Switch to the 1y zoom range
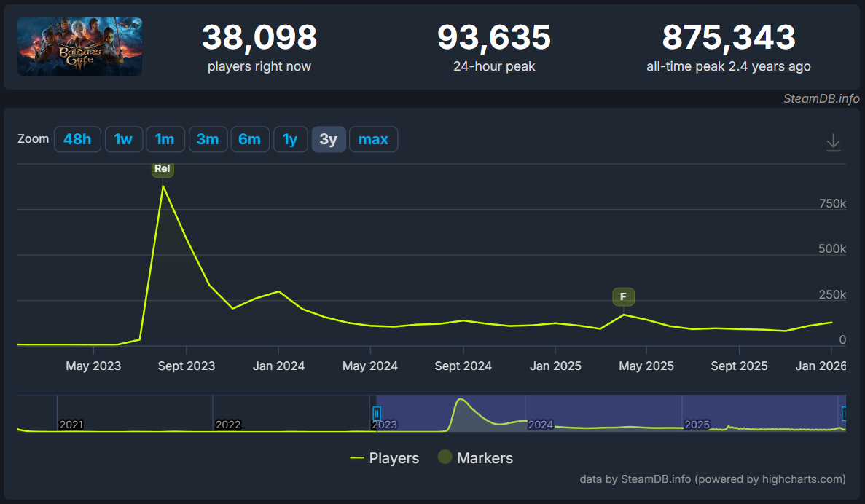The height and width of the screenshot is (504, 865). [x=291, y=139]
